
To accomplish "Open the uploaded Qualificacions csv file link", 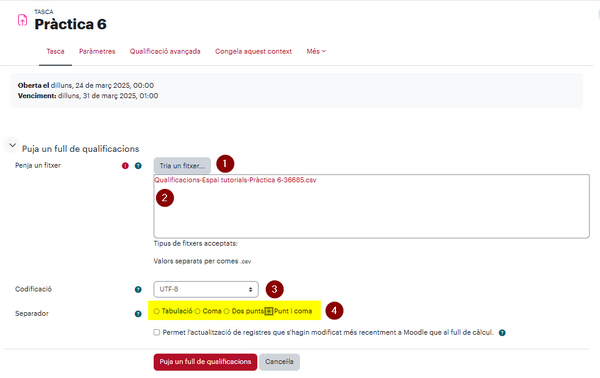I will (x=235, y=180).
